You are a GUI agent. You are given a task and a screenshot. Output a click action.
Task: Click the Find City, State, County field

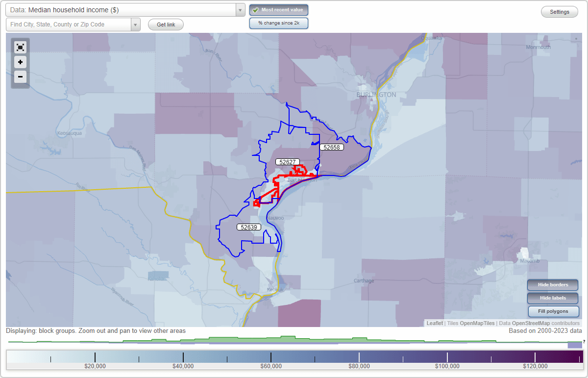69,25
